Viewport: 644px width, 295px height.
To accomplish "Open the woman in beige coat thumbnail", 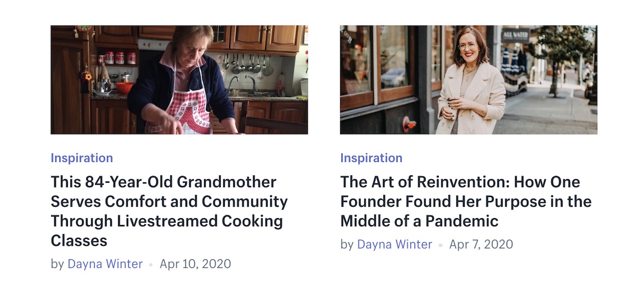I will point(468,80).
